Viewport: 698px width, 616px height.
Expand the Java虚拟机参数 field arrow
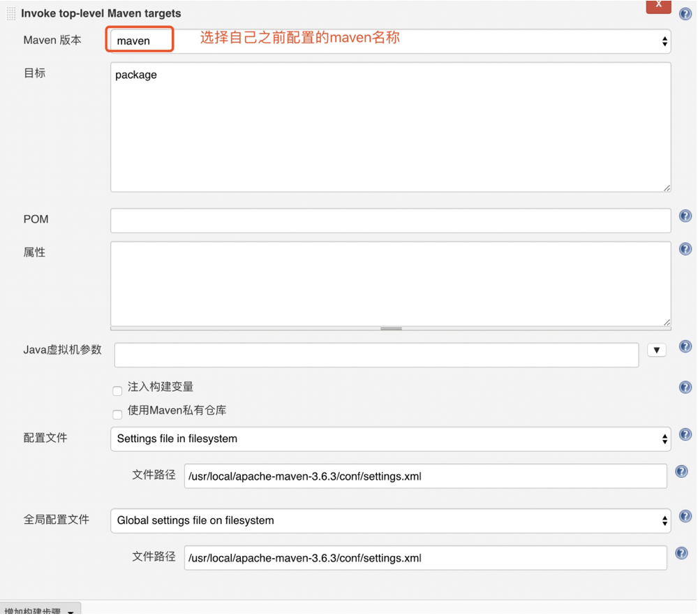click(x=658, y=351)
